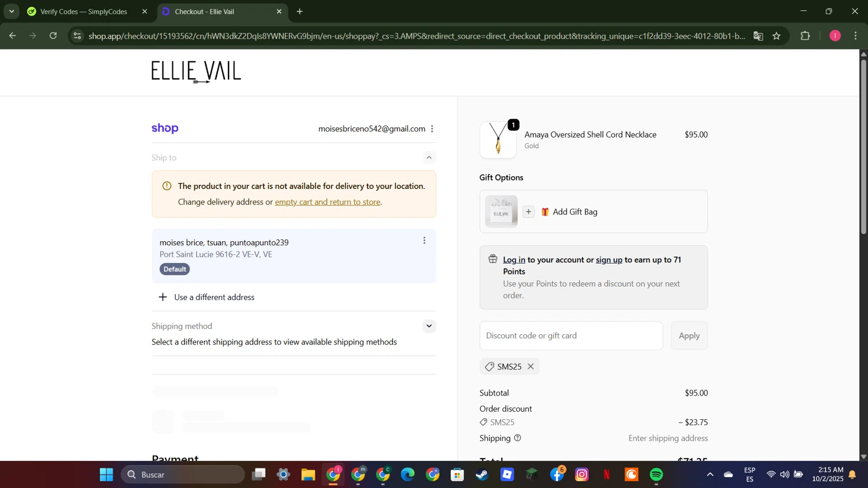868x488 pixels.
Task: Open notifications bell in system tray
Action: point(852,475)
